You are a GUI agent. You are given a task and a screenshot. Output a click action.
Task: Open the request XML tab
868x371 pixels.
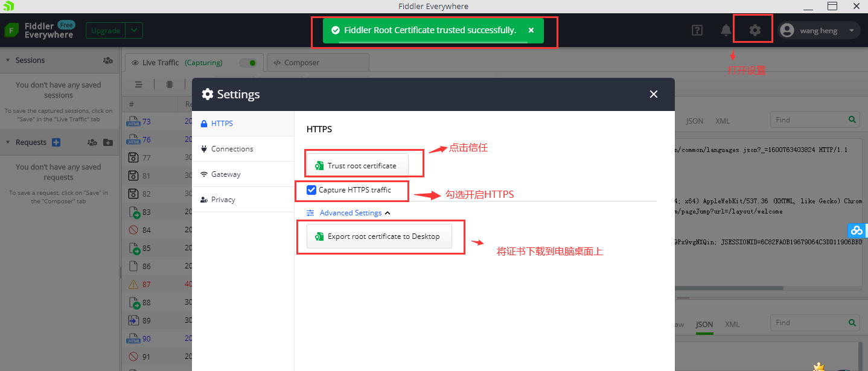723,121
